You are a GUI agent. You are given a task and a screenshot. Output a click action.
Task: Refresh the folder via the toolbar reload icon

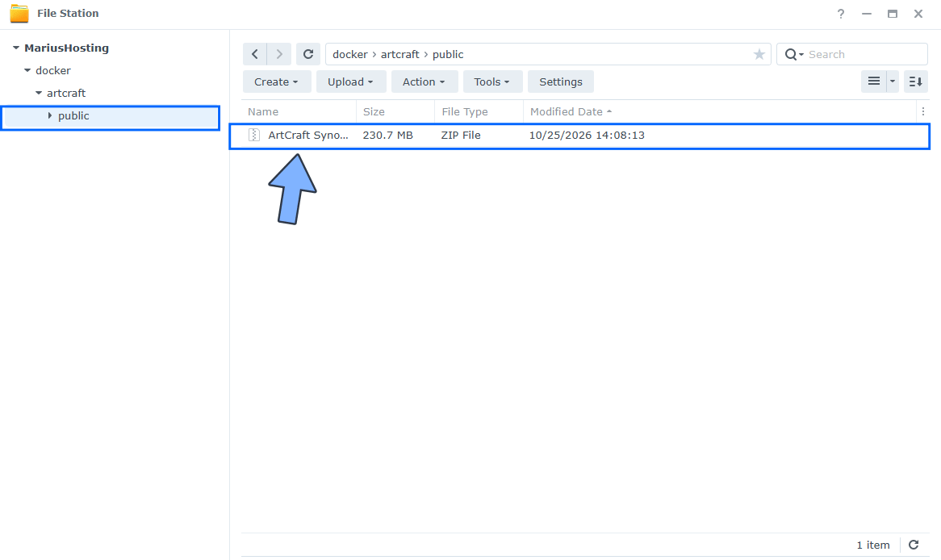pos(307,54)
